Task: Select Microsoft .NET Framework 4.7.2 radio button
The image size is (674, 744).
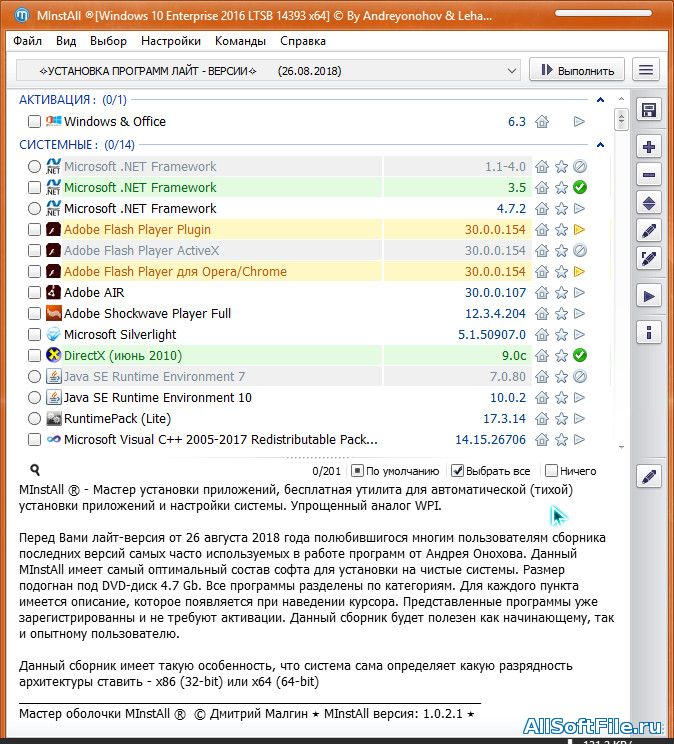Action: 34,208
